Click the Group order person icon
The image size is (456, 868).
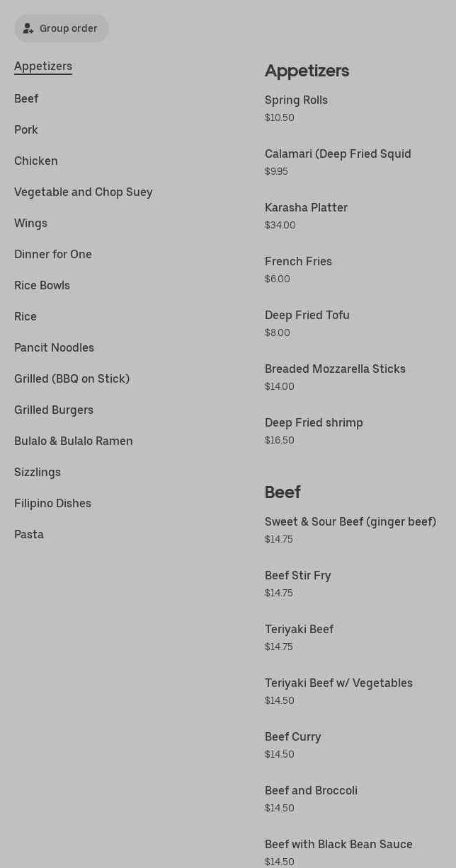click(x=28, y=29)
